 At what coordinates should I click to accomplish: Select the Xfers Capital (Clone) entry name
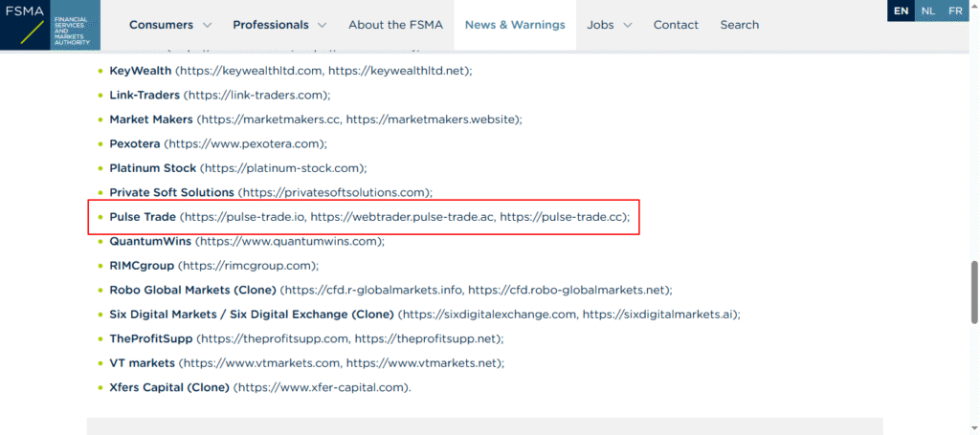[169, 387]
